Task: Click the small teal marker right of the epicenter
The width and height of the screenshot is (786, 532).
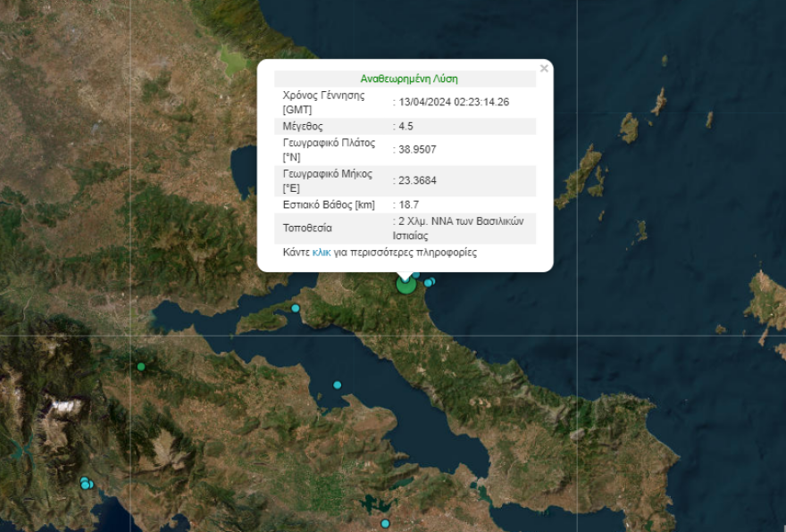Action: [x=431, y=283]
